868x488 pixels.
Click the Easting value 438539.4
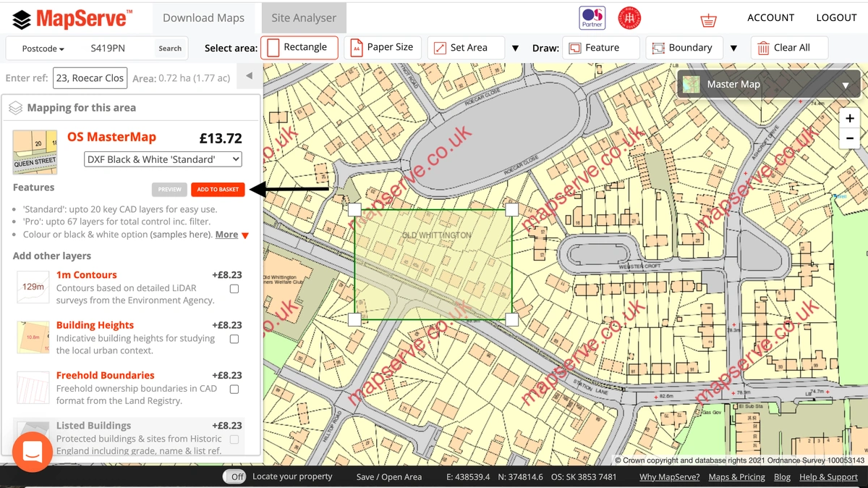click(469, 477)
